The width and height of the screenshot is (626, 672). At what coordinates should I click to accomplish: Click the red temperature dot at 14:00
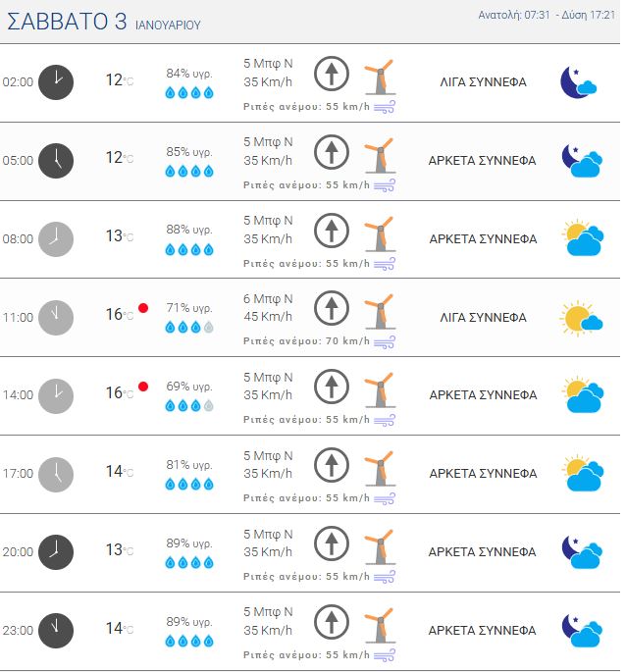[143, 387]
